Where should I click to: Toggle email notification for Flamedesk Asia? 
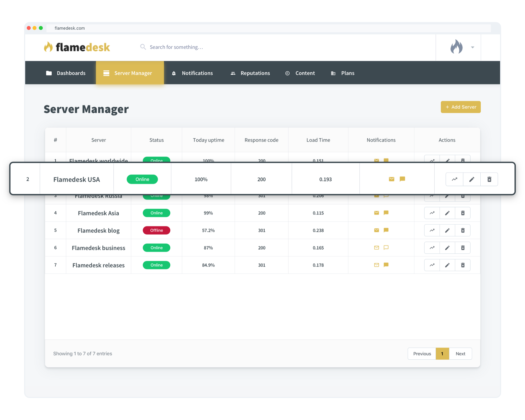(x=376, y=213)
